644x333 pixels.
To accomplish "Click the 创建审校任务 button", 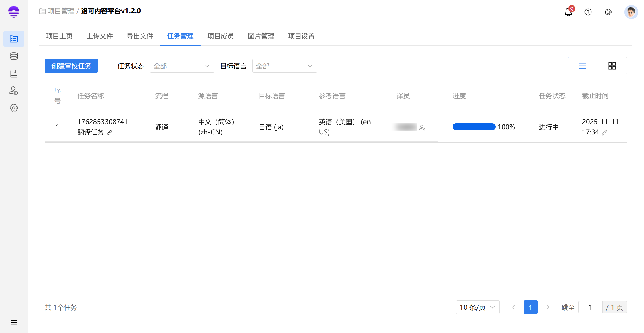I will point(71,66).
